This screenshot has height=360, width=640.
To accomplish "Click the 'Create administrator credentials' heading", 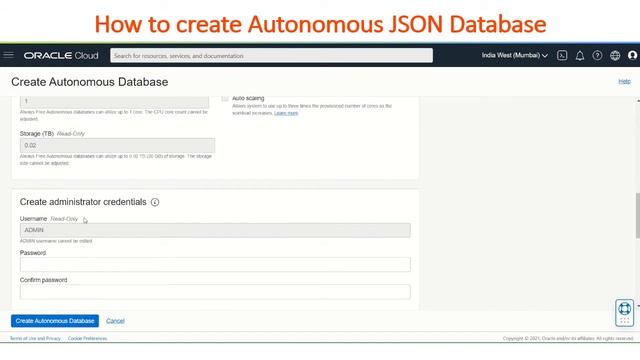I will (x=83, y=202).
